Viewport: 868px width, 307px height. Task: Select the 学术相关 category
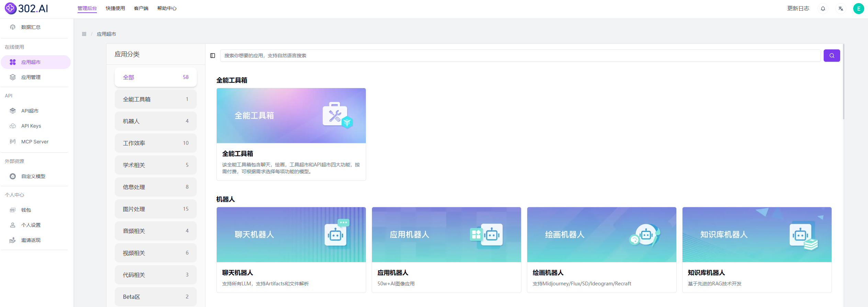[156, 165]
